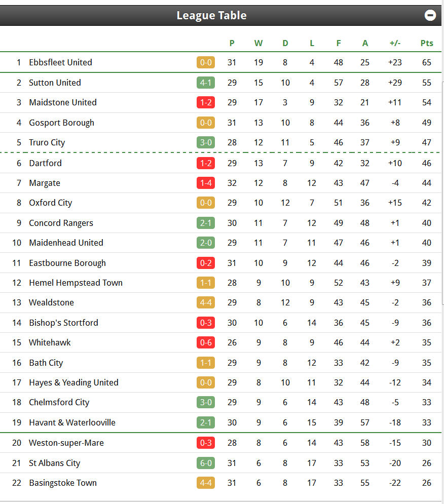
Task: Collapse the League Table panel
Action: [x=430, y=15]
